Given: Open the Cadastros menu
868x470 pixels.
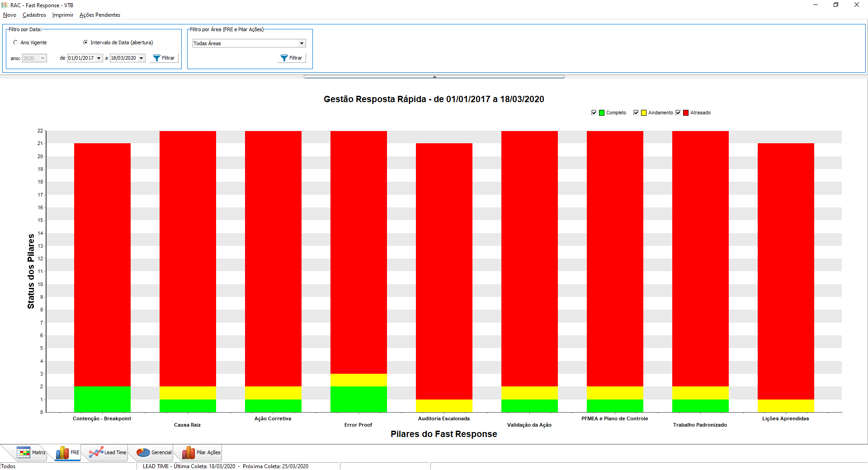Looking at the screenshot, I should point(34,15).
